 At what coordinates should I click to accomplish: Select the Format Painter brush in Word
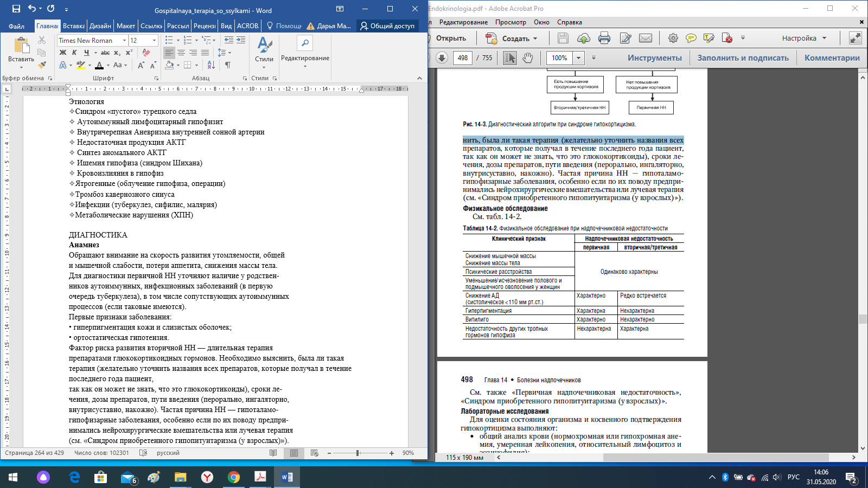tap(42, 65)
